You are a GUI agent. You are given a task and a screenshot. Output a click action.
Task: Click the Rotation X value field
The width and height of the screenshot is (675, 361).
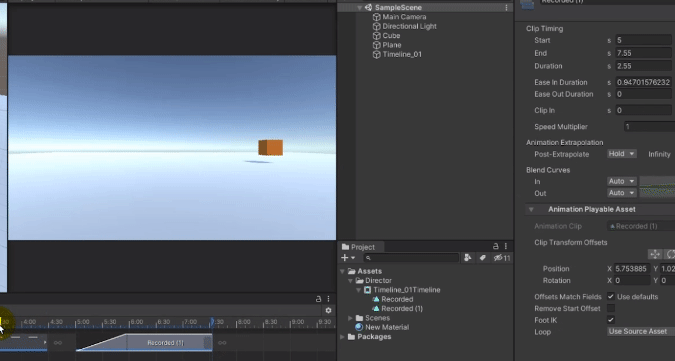(x=632, y=280)
